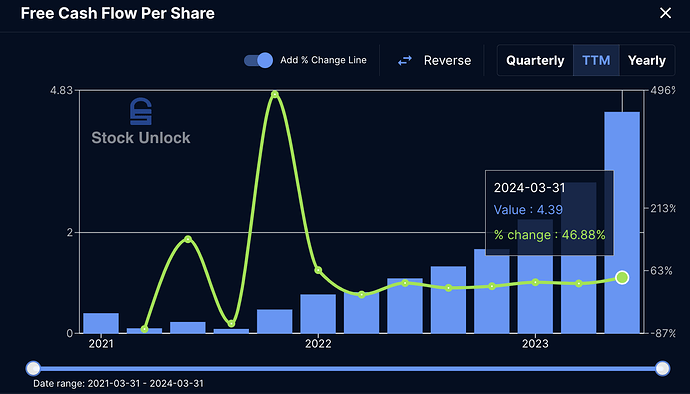Viewport: 690px width, 394px height.
Task: Click the 'Date range: 2021-03-31 - 2024-03-31' text
Action: 118,383
